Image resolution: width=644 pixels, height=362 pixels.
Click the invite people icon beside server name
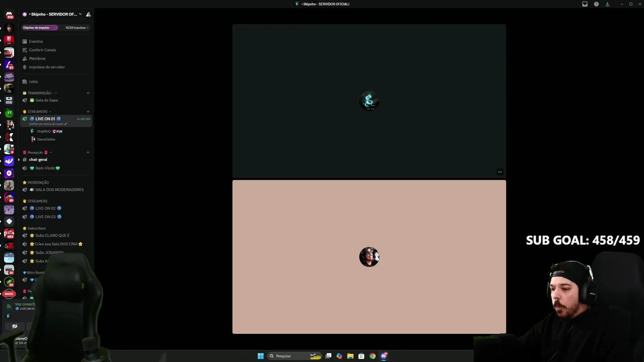pos(88,15)
